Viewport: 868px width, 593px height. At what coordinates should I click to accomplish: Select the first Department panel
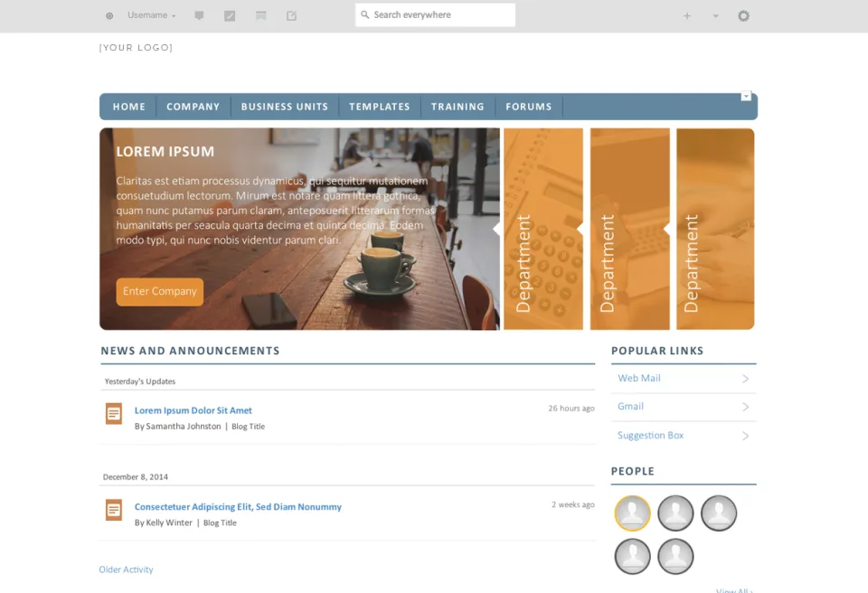(x=543, y=229)
